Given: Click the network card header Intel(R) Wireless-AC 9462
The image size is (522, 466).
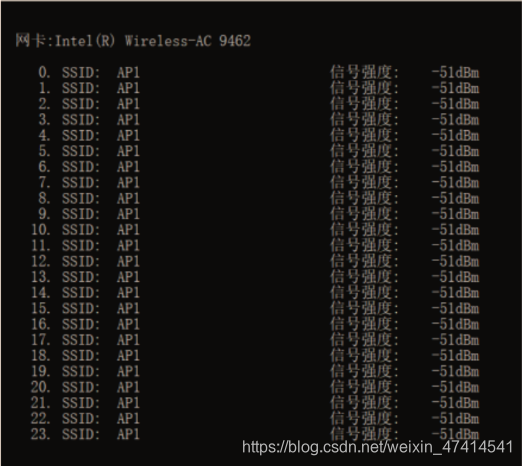Looking at the screenshot, I should click(133, 41).
